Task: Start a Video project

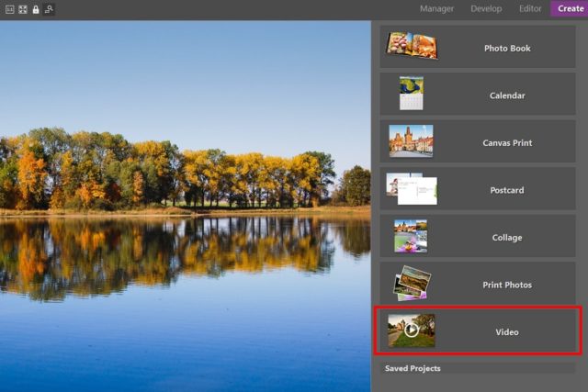Action: (x=478, y=330)
